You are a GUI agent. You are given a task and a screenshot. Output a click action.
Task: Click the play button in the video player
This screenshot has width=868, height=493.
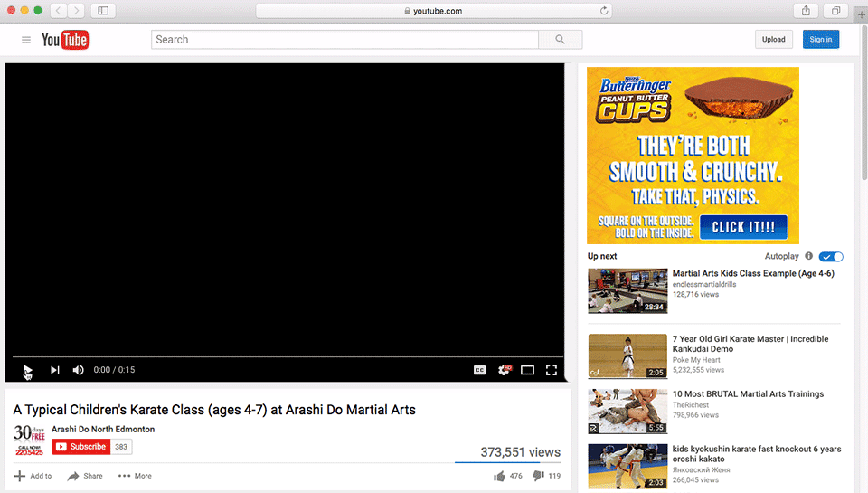pyautogui.click(x=27, y=370)
